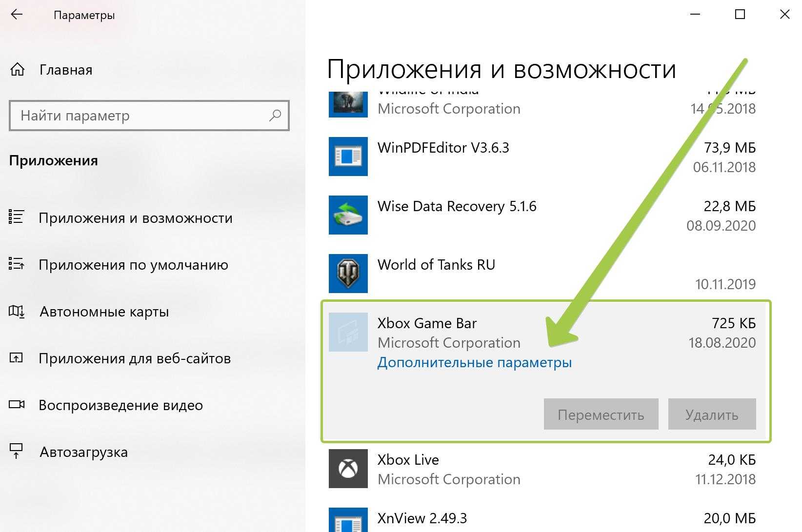The height and width of the screenshot is (532, 802).
Task: Click the search magnifier icon
Action: [x=275, y=116]
